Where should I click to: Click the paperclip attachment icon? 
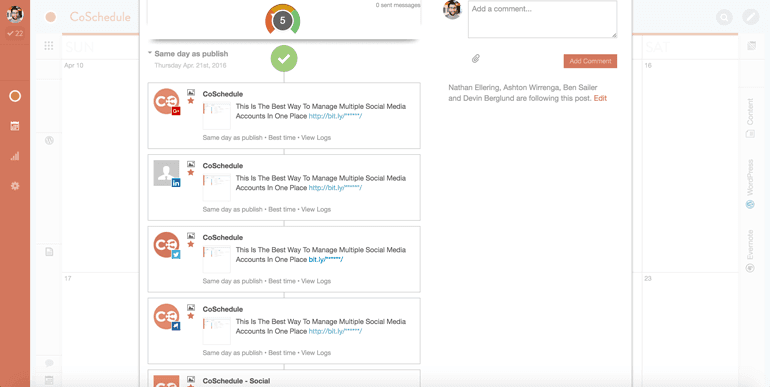[475, 59]
